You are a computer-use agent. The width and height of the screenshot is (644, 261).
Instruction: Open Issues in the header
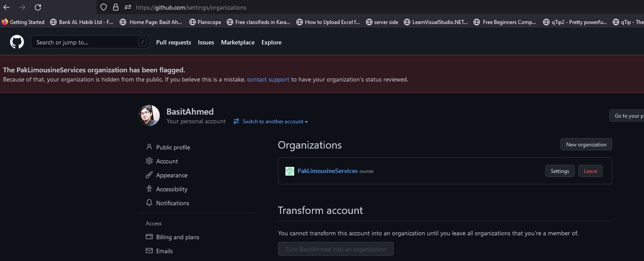coord(206,42)
